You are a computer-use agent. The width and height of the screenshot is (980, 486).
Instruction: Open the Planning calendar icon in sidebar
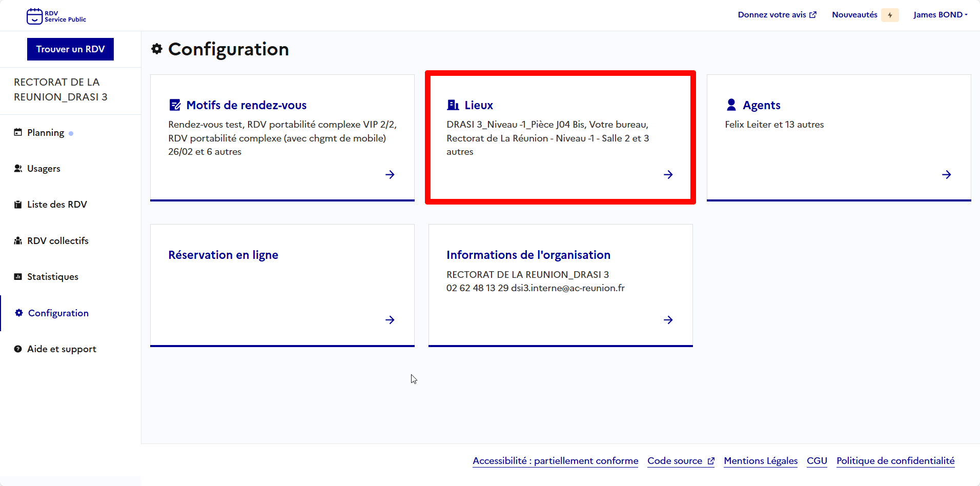pos(18,132)
